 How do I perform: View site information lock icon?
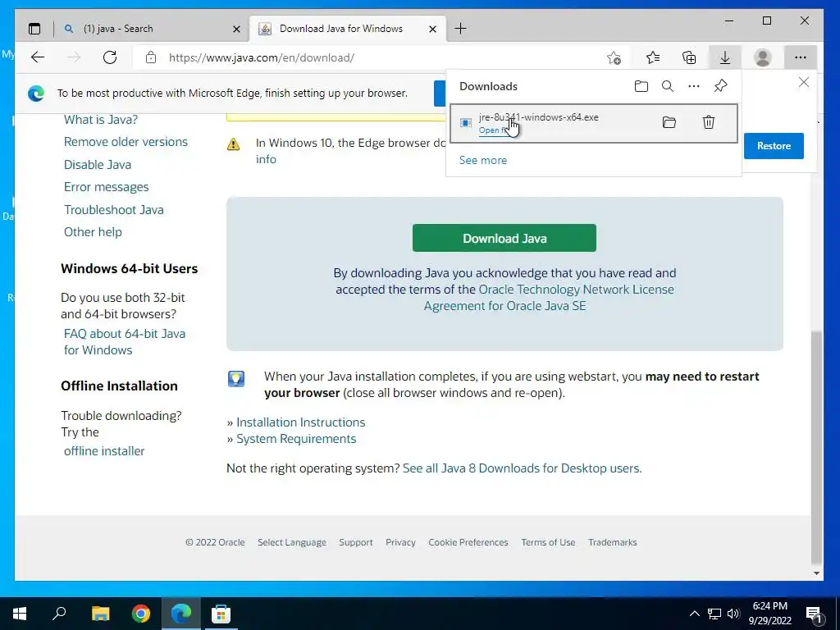151,57
